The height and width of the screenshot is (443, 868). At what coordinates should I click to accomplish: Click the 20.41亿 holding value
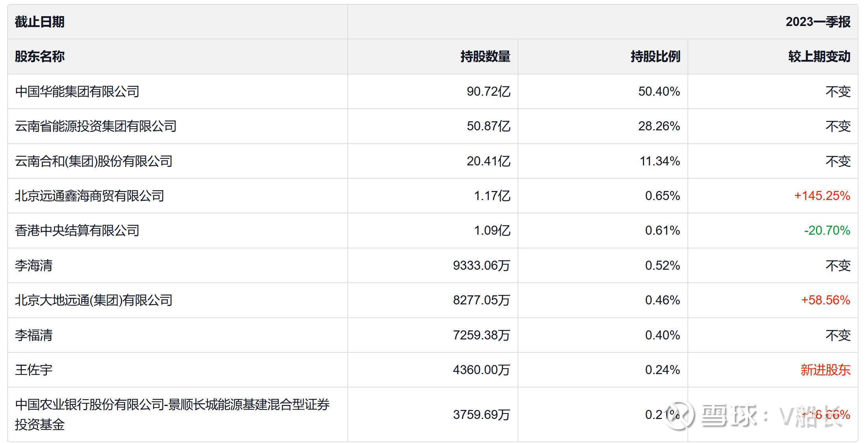tap(488, 161)
